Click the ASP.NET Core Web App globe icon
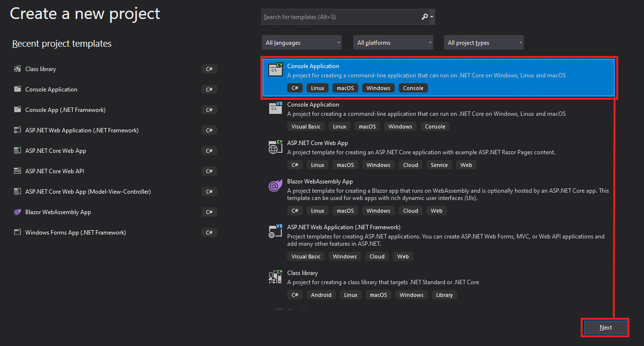The height and width of the screenshot is (346, 644). pos(275,146)
